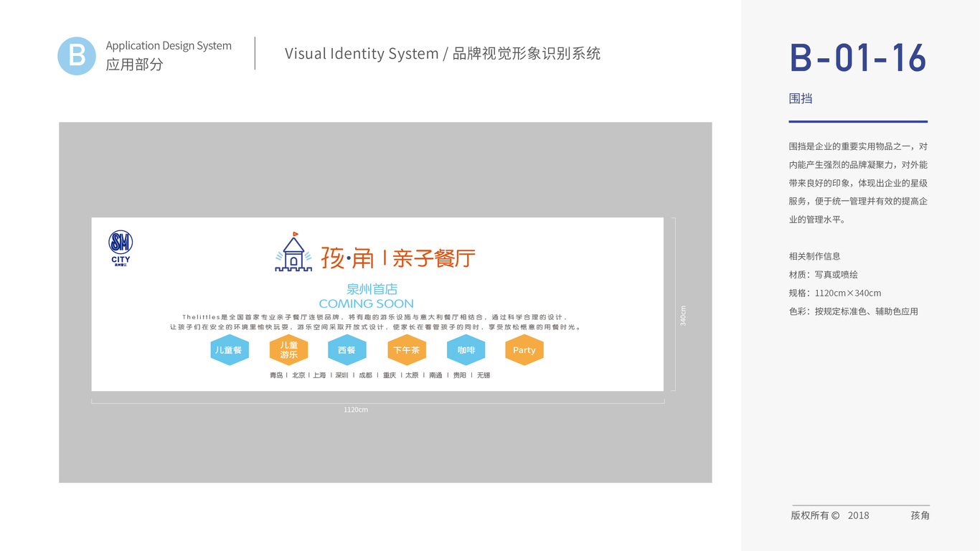Click the 孩·角 brand name text
The height and width of the screenshot is (551, 980).
(348, 258)
